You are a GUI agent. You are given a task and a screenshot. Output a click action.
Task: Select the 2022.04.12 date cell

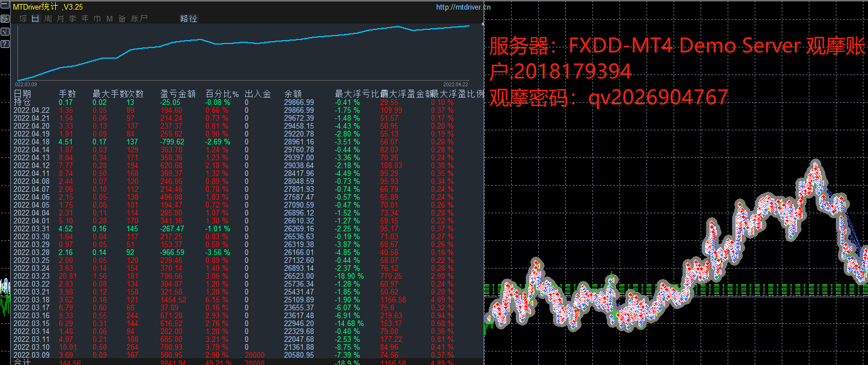click(32, 165)
